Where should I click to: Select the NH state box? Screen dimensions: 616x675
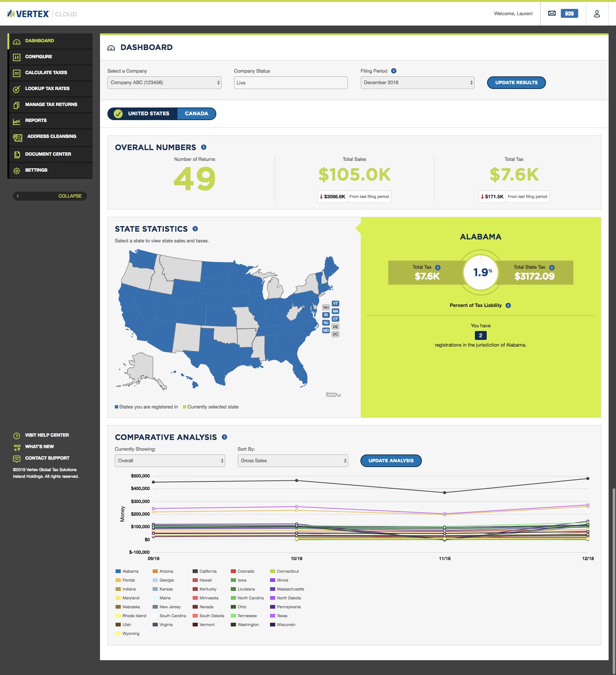point(326,307)
